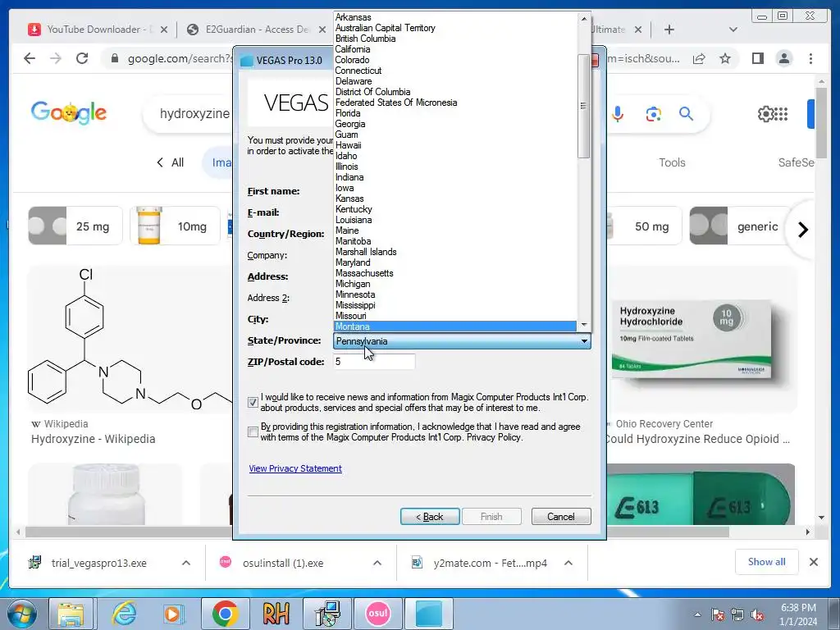Open File Explorer from taskbar
Screen dimensions: 840x630
(x=71, y=614)
